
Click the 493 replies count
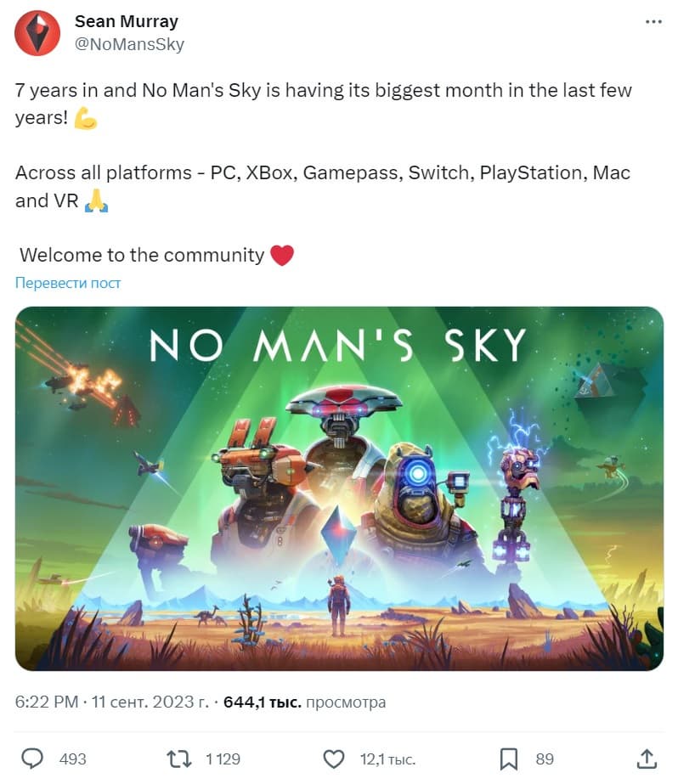[x=72, y=759]
